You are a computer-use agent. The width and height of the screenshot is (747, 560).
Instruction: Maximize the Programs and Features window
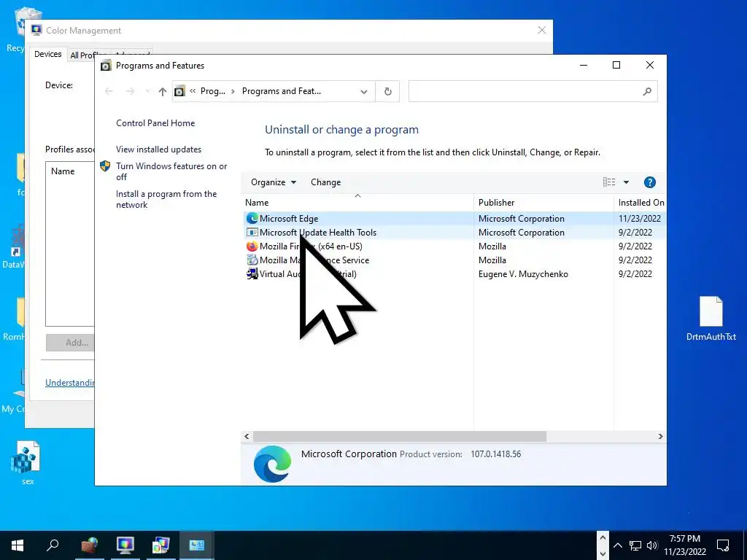click(616, 65)
